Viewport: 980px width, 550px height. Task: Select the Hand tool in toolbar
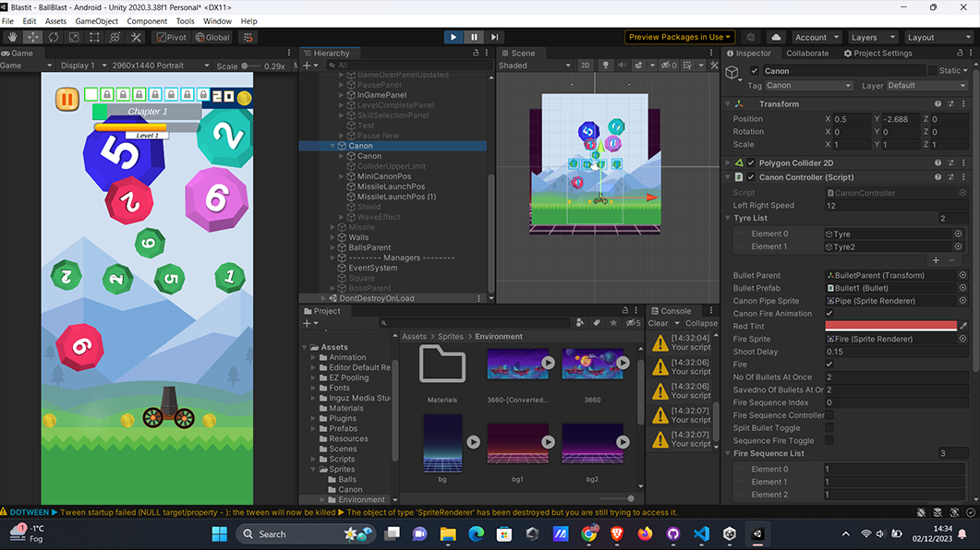click(13, 38)
